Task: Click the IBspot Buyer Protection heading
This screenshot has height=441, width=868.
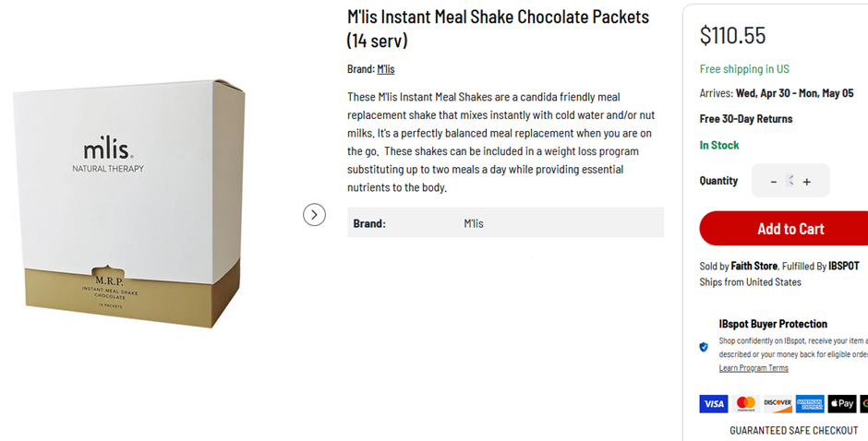Action: tap(773, 324)
